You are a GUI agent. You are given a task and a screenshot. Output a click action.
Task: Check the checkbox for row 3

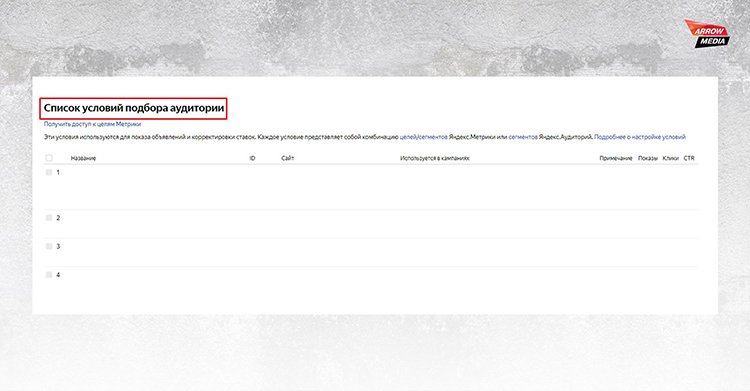[49, 246]
